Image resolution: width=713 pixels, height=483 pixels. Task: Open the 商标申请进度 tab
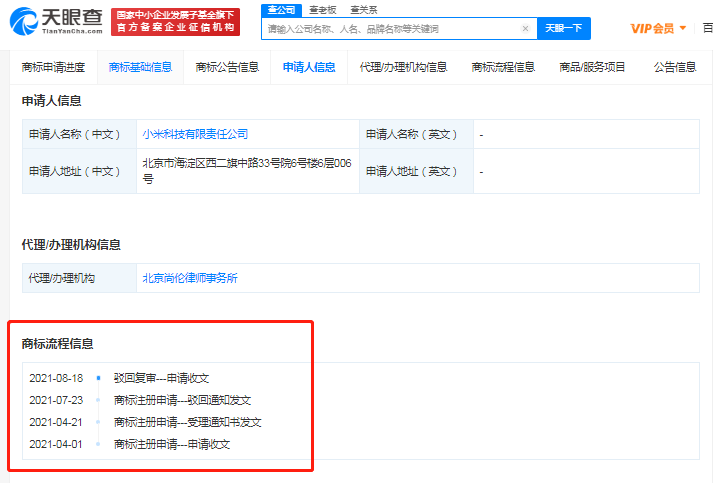(x=53, y=67)
